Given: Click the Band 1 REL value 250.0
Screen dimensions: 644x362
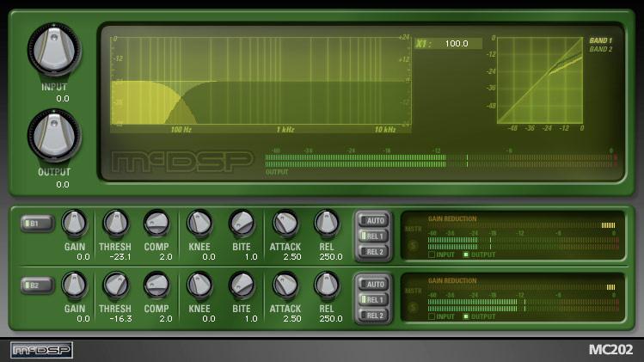Looking at the screenshot, I should click(331, 257).
